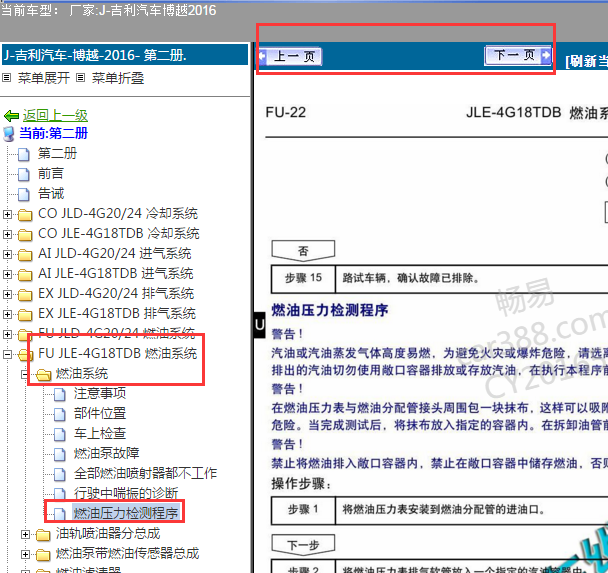Viewport: 608px width, 573px height.
Task: Click the 步骤 15 cell in document
Action: [x=303, y=279]
